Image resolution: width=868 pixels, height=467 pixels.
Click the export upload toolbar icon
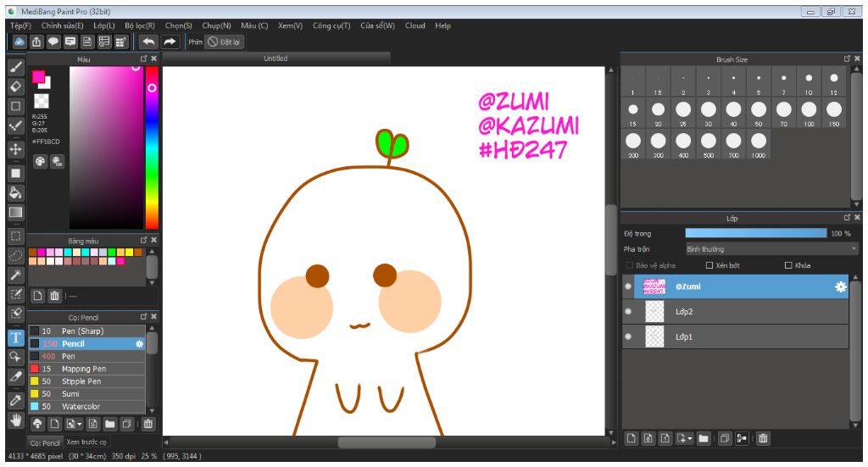(x=36, y=42)
